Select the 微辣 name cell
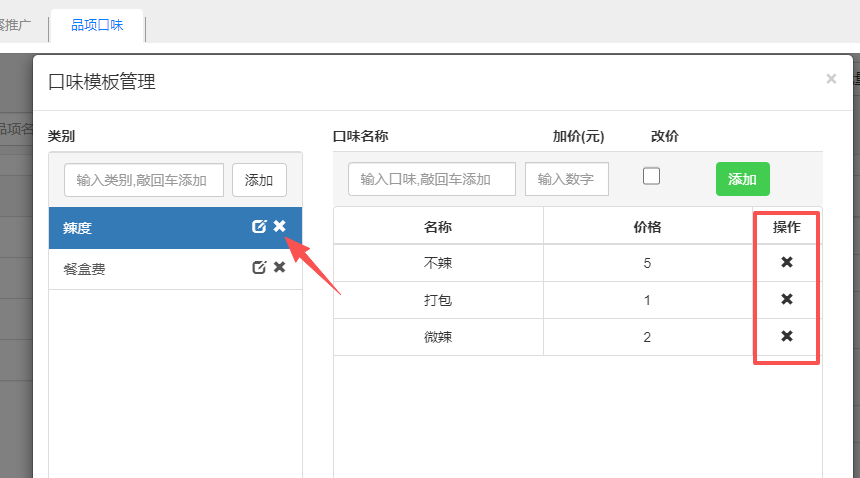 click(438, 337)
